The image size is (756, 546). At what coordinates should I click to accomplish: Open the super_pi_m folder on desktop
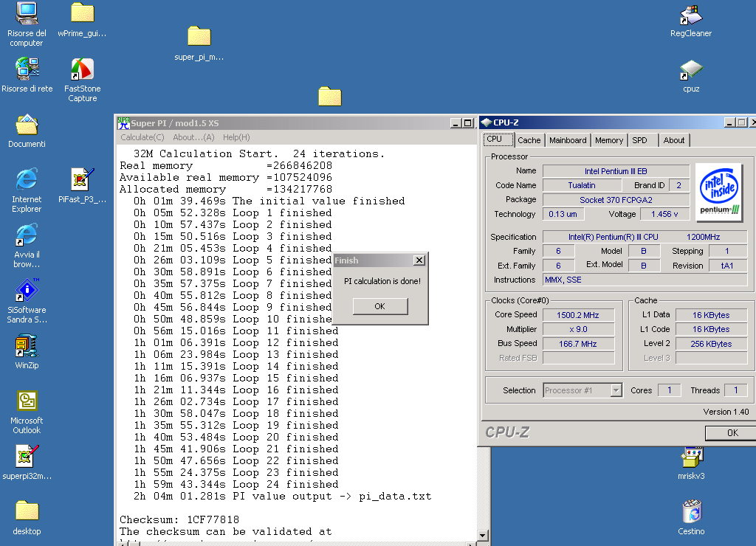(199, 44)
